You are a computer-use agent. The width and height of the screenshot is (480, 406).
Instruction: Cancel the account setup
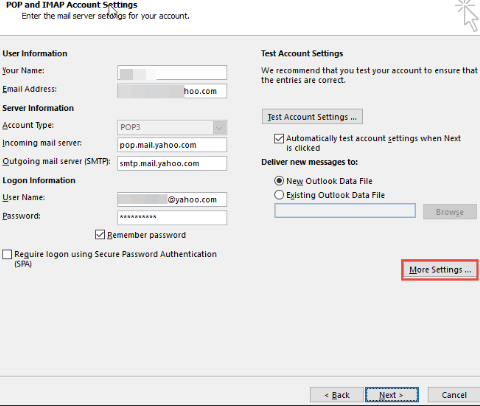454,395
